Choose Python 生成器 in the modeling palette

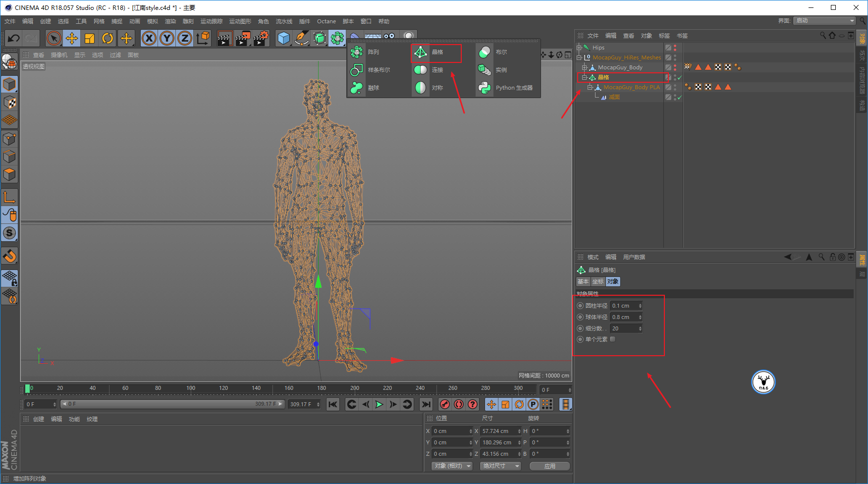pyautogui.click(x=505, y=88)
